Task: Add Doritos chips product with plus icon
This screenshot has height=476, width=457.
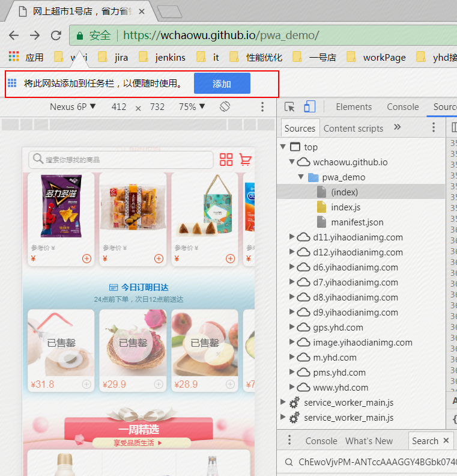Action: 86,258
